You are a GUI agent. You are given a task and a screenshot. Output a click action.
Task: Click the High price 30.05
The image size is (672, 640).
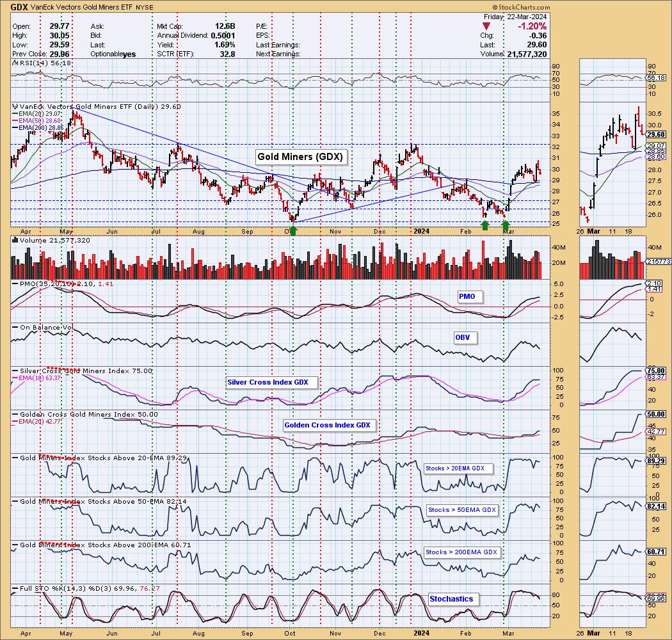60,36
